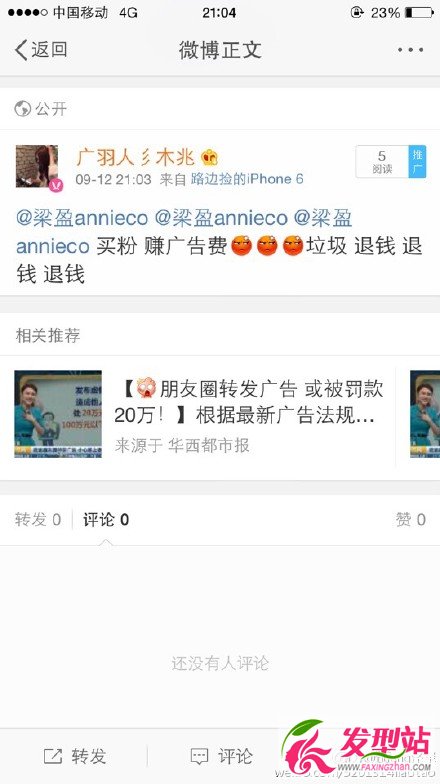This screenshot has width=440, height=784.
Task: Open the poster's avatar photo
Action: [x=37, y=166]
